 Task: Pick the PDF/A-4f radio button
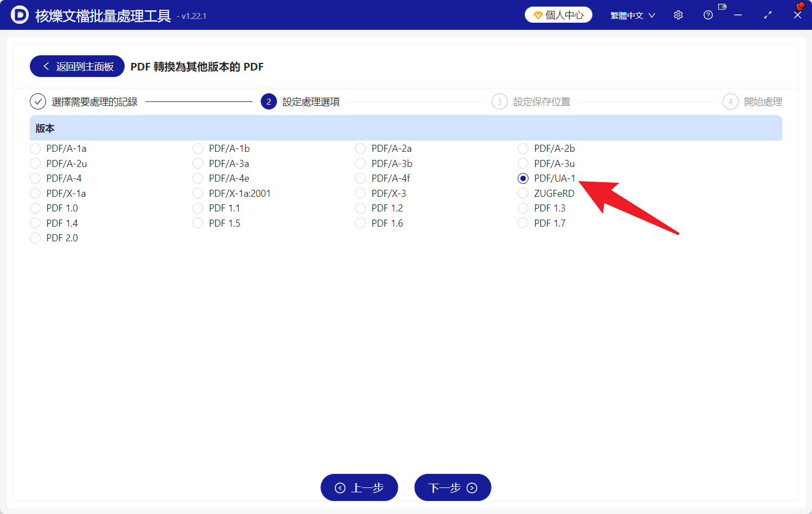click(360, 178)
